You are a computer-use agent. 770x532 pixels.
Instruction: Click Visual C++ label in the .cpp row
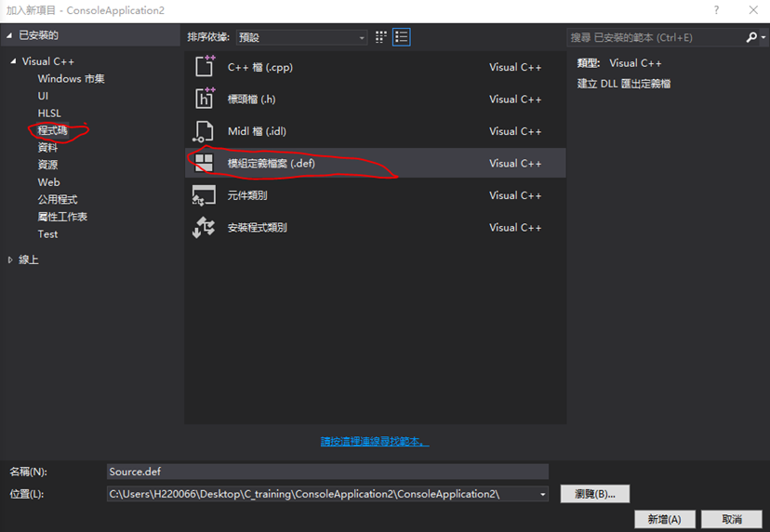point(515,67)
